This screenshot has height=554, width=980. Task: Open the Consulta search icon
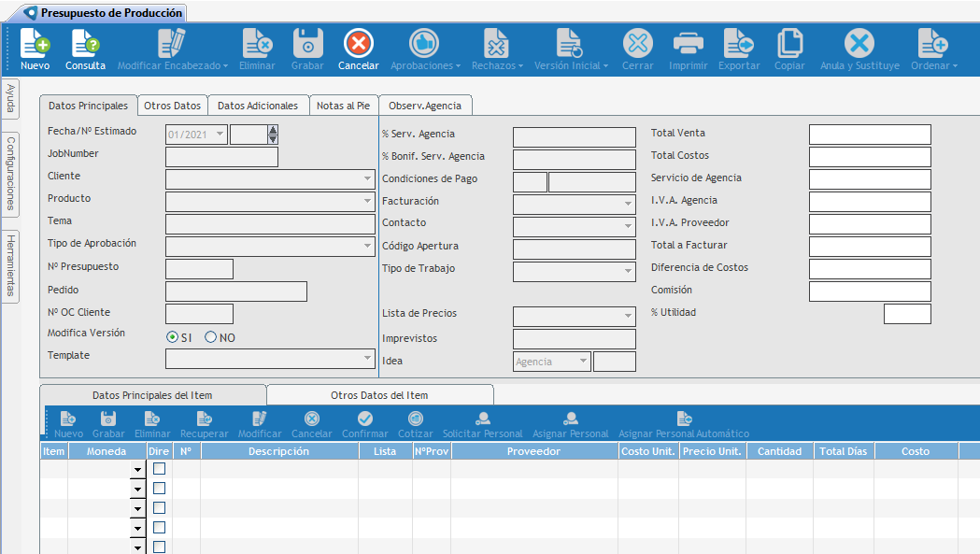[85, 44]
